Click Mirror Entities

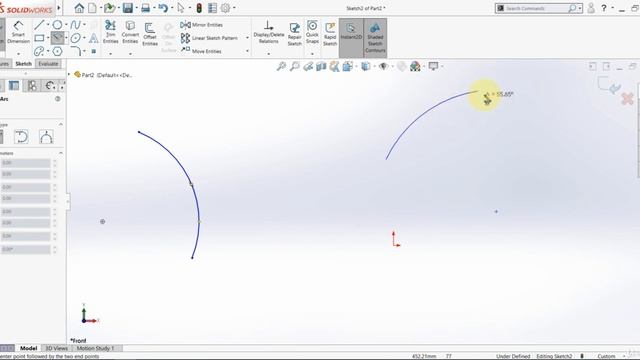pyautogui.click(x=202, y=25)
